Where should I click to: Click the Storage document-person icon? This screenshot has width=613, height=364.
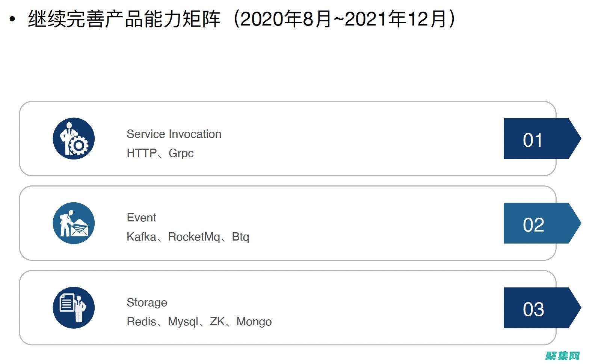coord(74,308)
